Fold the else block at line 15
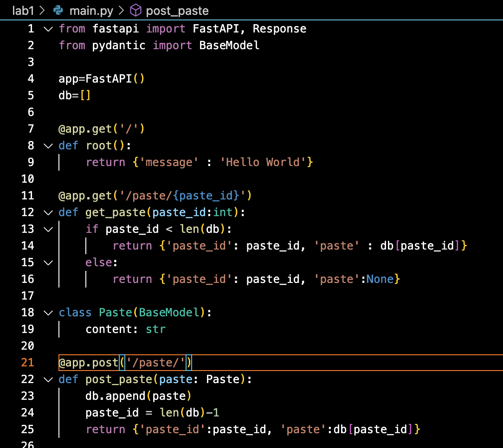503x448 pixels. click(48, 262)
